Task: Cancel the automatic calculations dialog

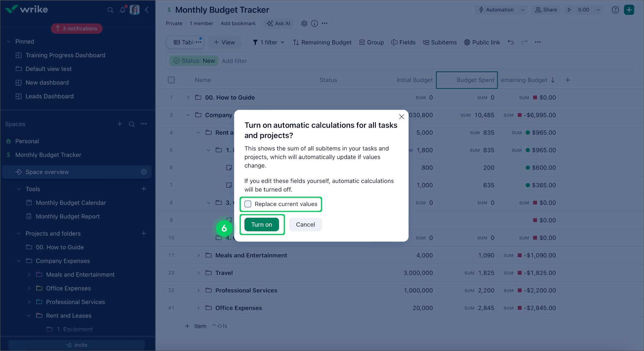Action: click(x=305, y=224)
